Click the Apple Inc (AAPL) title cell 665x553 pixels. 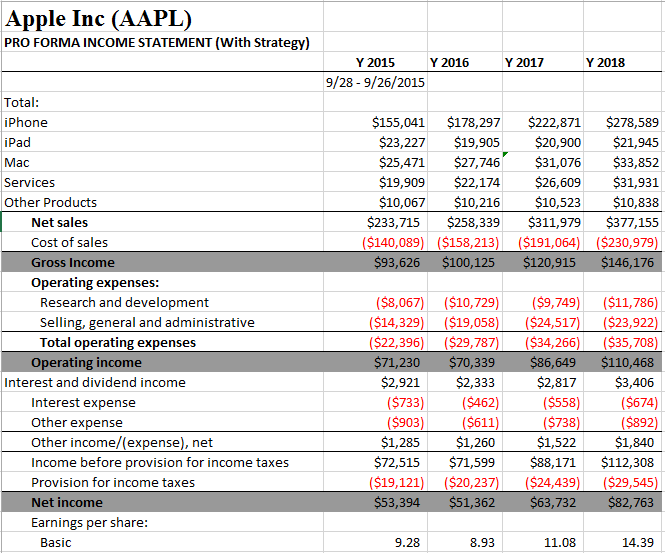pyautogui.click(x=100, y=18)
